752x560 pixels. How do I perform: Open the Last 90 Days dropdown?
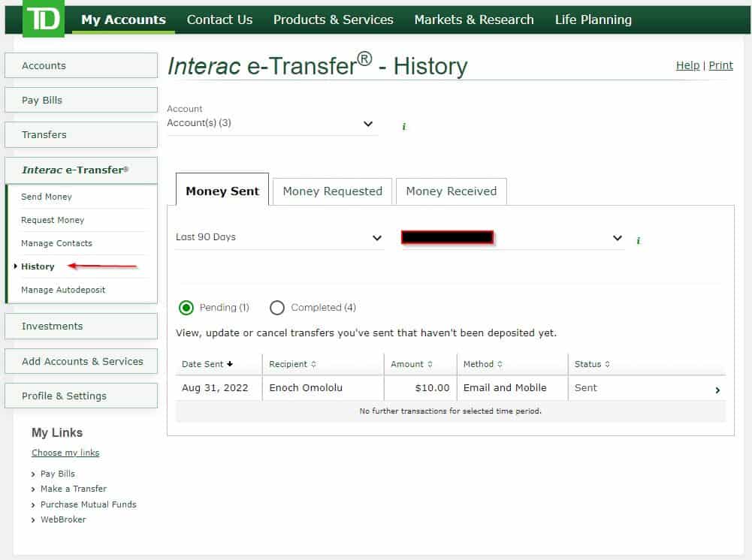click(x=279, y=237)
